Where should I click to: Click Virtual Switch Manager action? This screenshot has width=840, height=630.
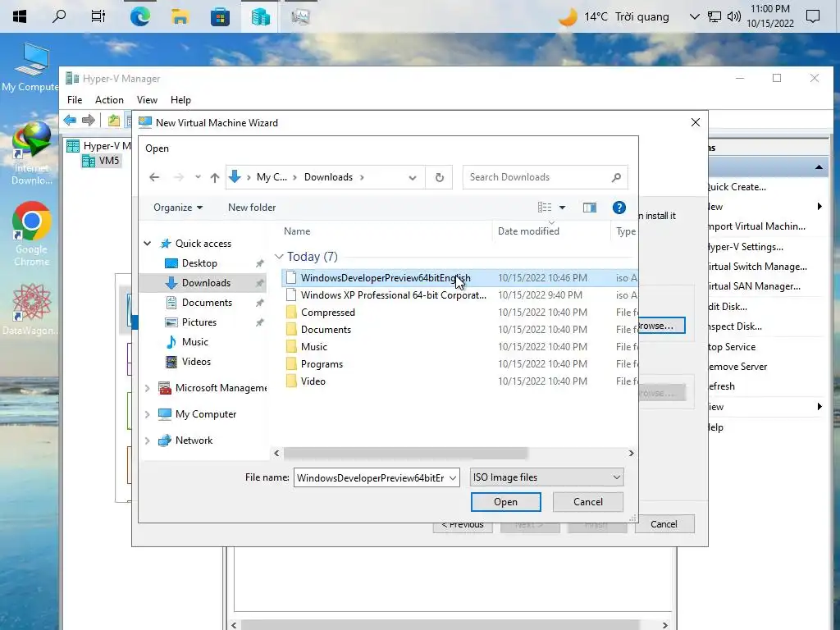(758, 267)
